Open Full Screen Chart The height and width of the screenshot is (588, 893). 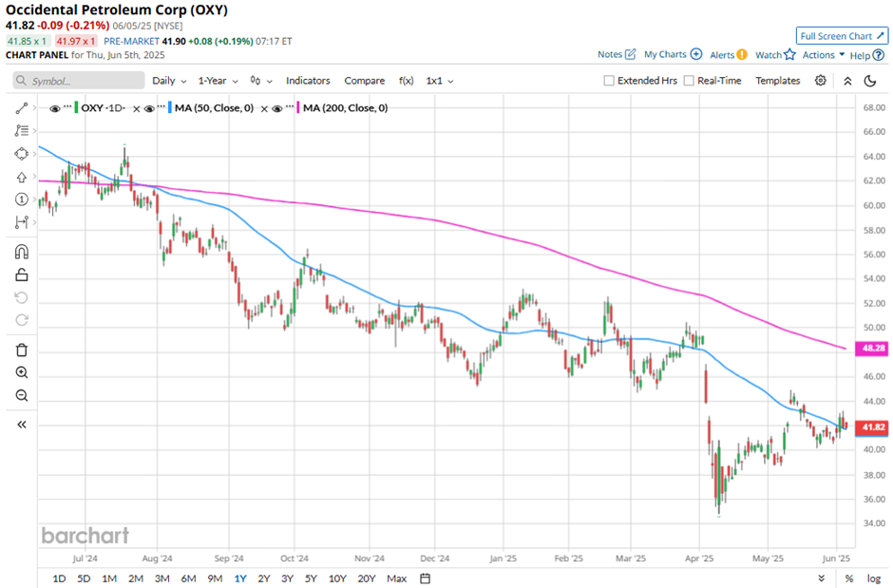842,36
